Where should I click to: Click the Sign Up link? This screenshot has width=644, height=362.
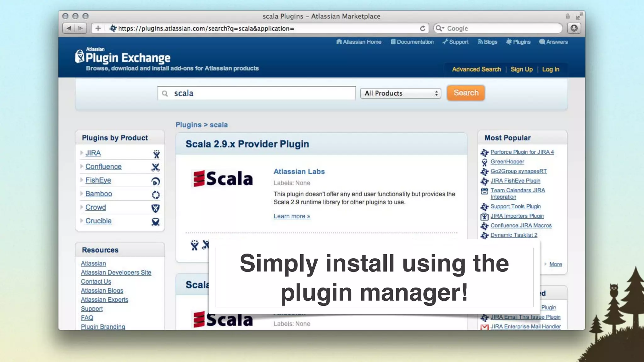(521, 69)
